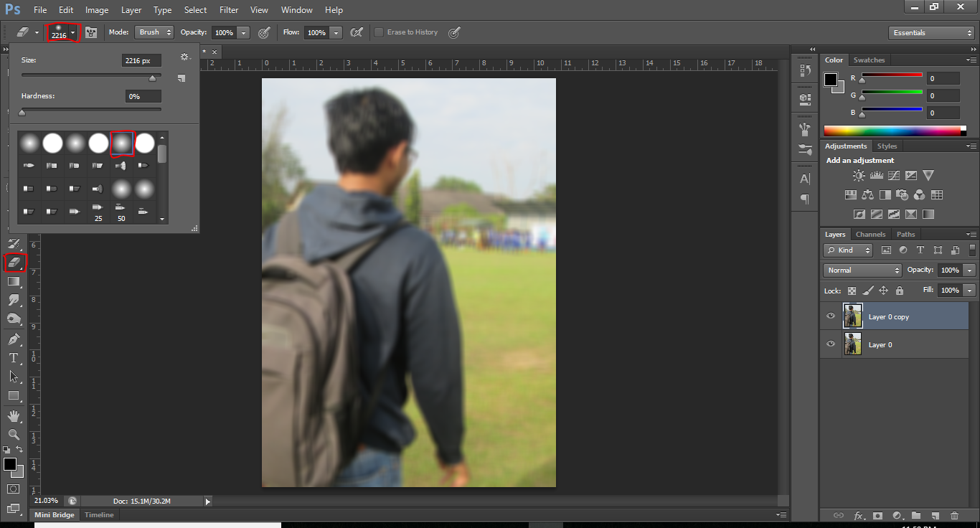Select the Horizontal Type tool
This screenshot has height=528, width=980.
pyautogui.click(x=14, y=358)
